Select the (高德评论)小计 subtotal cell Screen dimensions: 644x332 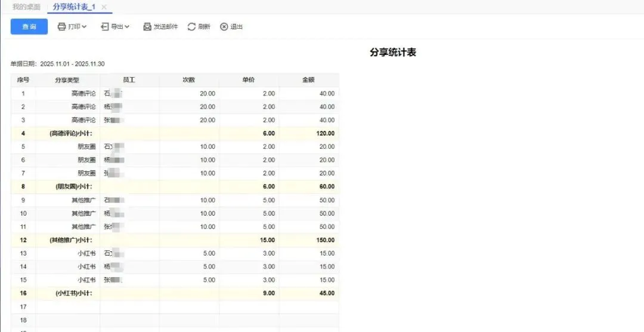point(70,133)
